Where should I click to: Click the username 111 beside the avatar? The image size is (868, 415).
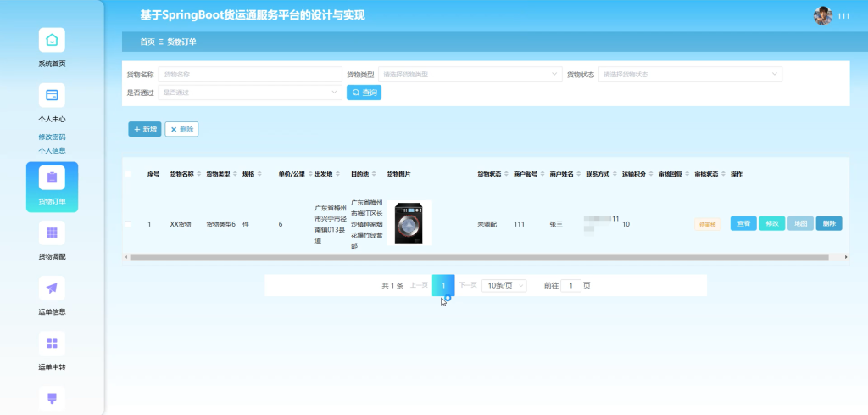click(843, 16)
